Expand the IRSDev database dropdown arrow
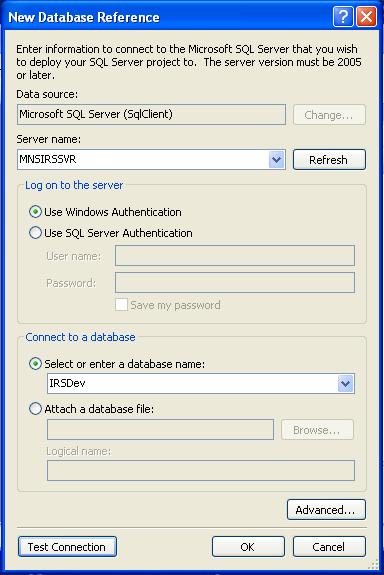 [345, 384]
